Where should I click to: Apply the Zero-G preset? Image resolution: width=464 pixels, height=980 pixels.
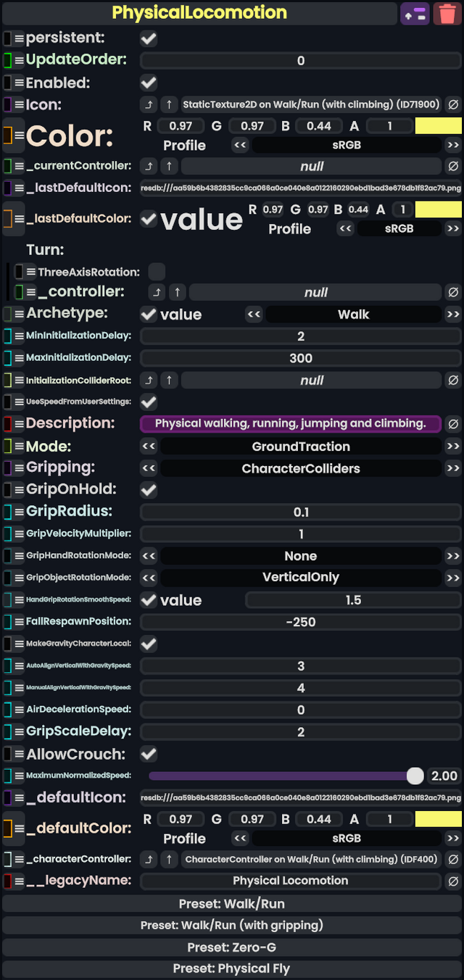click(x=232, y=947)
